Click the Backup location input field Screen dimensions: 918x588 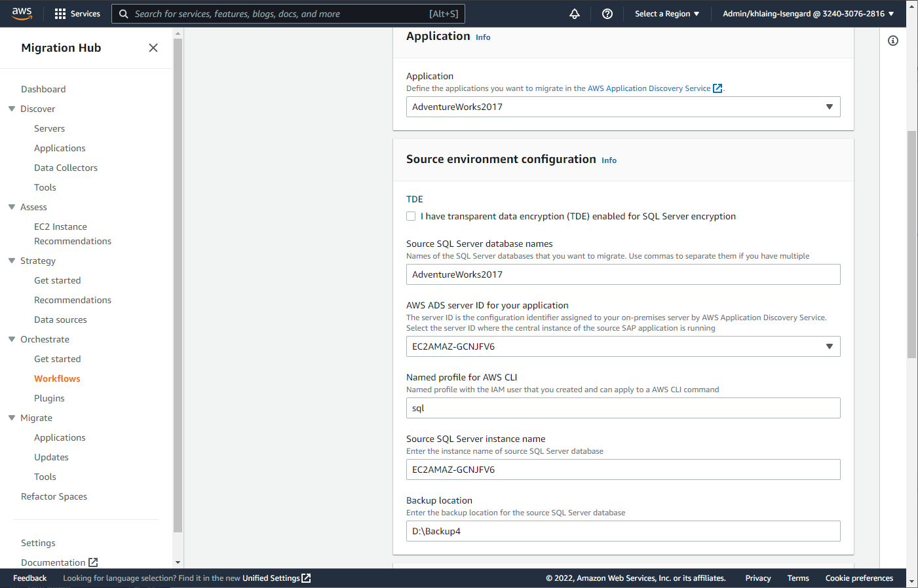point(623,531)
